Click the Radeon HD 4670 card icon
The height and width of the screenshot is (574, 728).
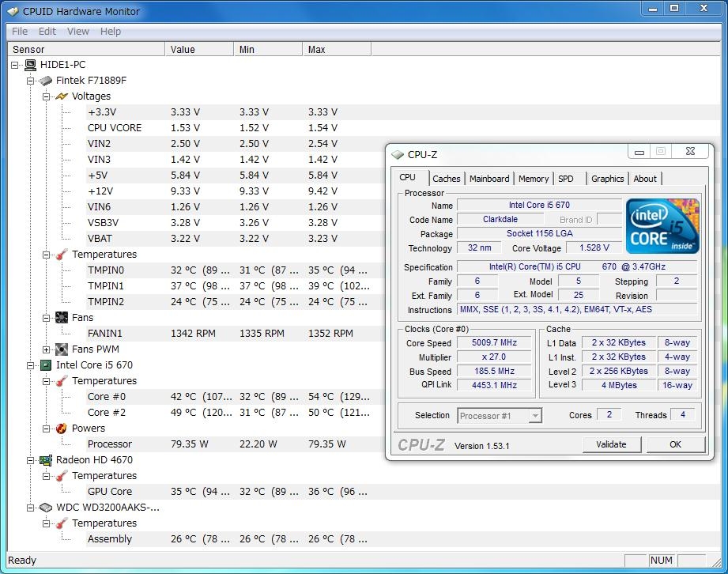(x=47, y=460)
